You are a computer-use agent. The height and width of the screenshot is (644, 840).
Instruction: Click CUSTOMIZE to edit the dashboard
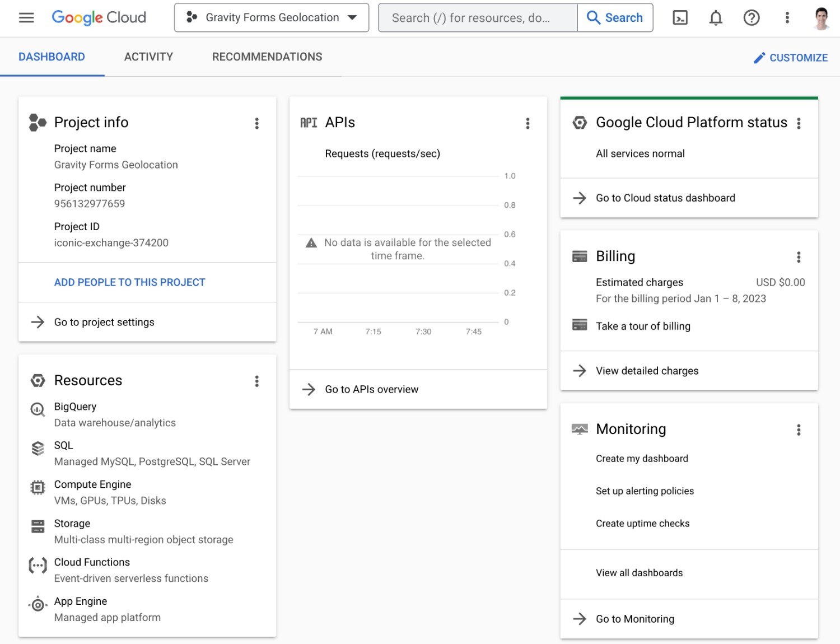[791, 57]
